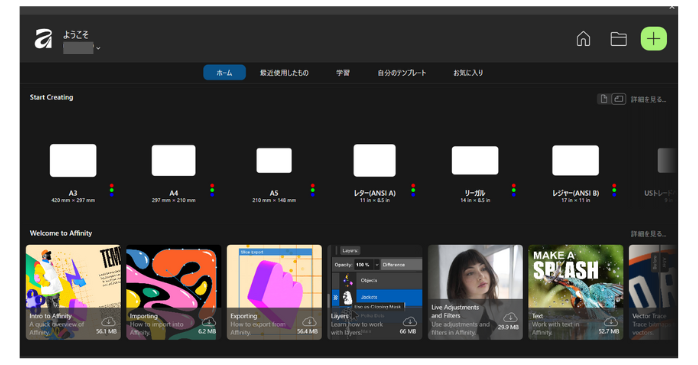The width and height of the screenshot is (698, 365).
Task: Click the Affinity logo
Action: click(x=43, y=39)
